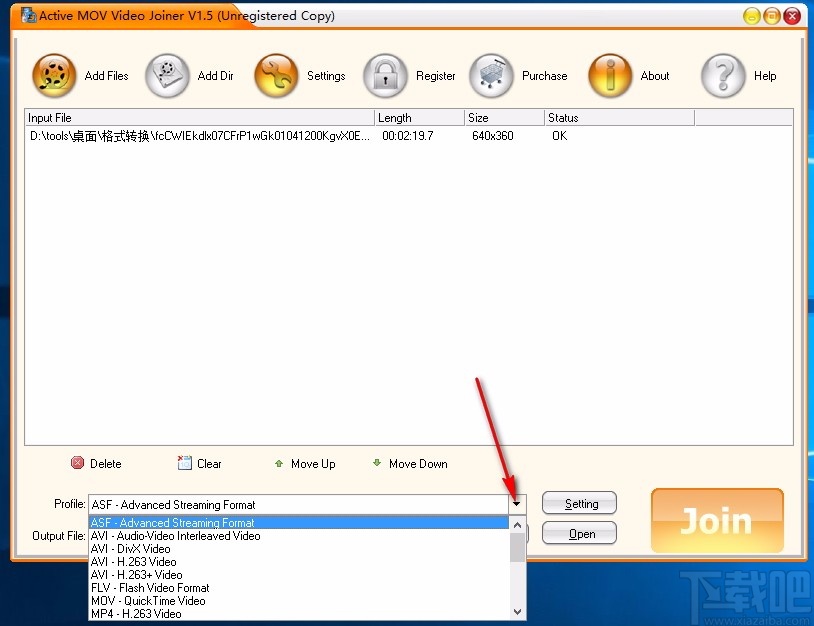Viewport: 814px width, 626px height.
Task: Click the dropdown list's down scroll arrow
Action: tap(517, 610)
